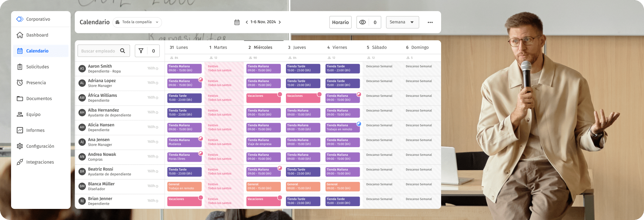Open Solicitudes in the sidebar
Viewport: 644px width, 220px height.
tap(37, 67)
